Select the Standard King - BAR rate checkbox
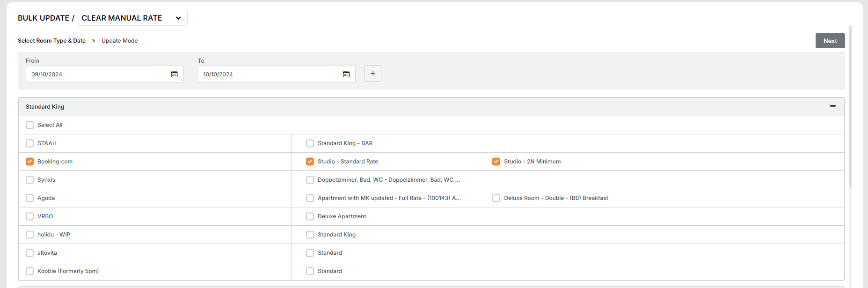The image size is (868, 288). click(310, 143)
